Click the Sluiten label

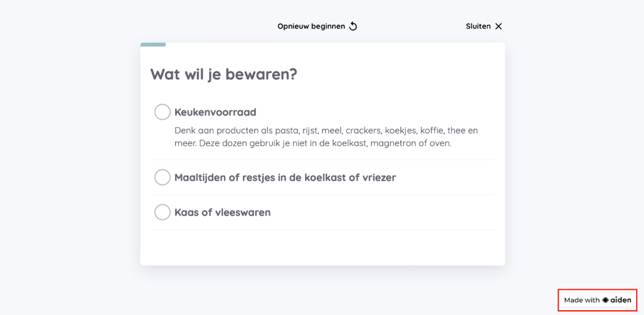click(478, 26)
